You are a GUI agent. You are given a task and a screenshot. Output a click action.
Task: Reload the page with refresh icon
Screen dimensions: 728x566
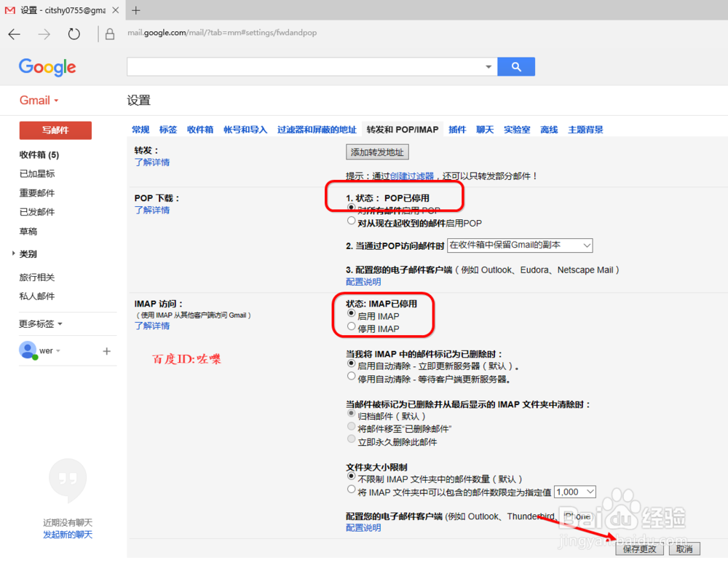point(74,34)
